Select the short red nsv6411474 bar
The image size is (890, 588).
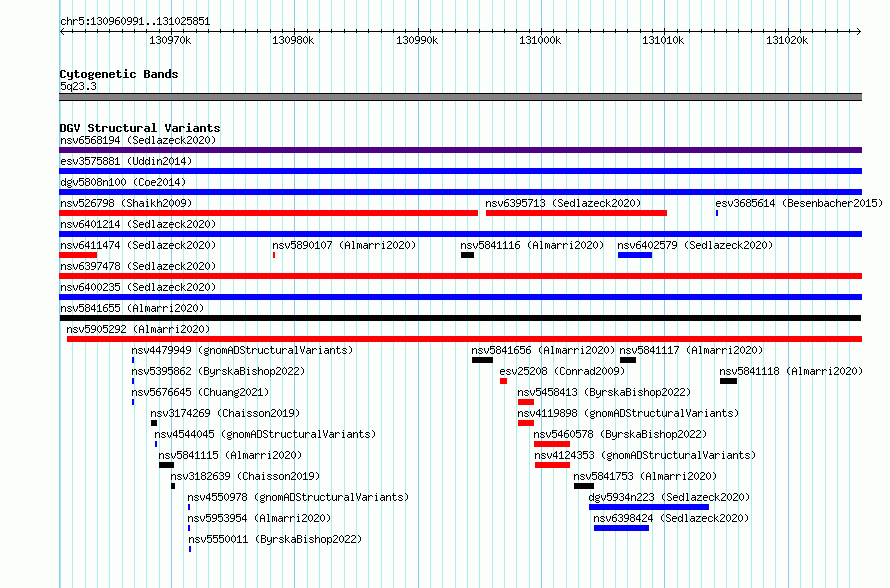[78, 255]
